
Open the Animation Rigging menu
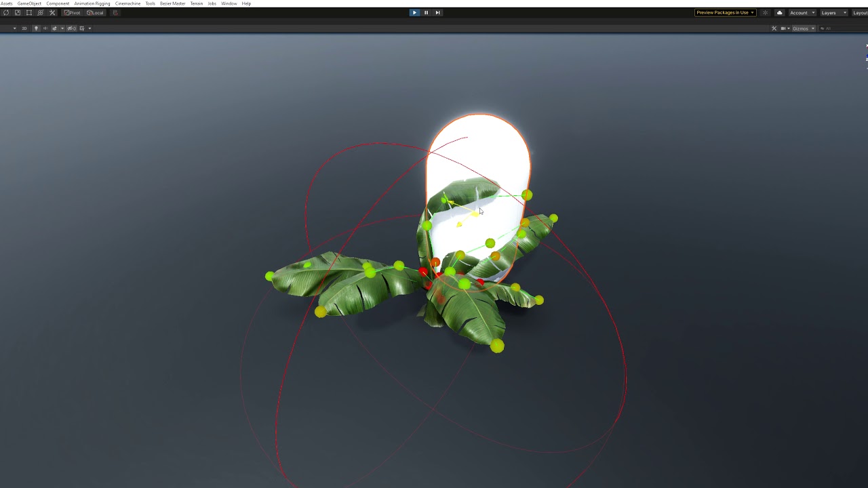pyautogui.click(x=92, y=3)
